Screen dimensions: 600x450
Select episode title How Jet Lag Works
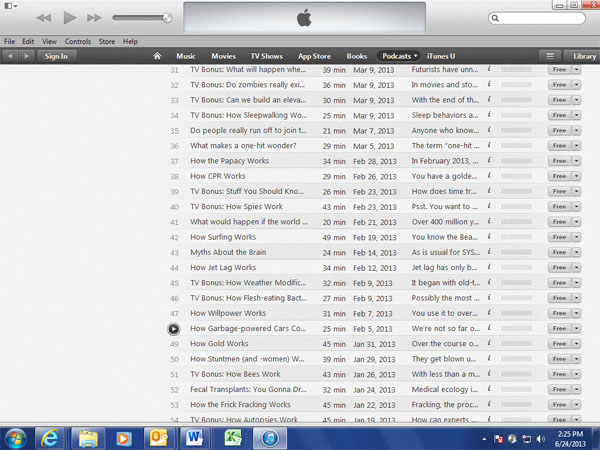click(223, 267)
